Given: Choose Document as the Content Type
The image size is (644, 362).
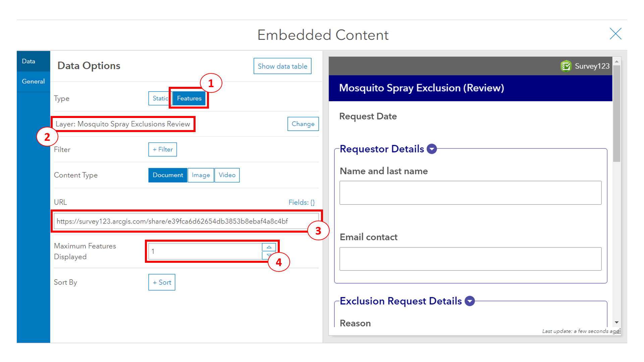Looking at the screenshot, I should [168, 175].
